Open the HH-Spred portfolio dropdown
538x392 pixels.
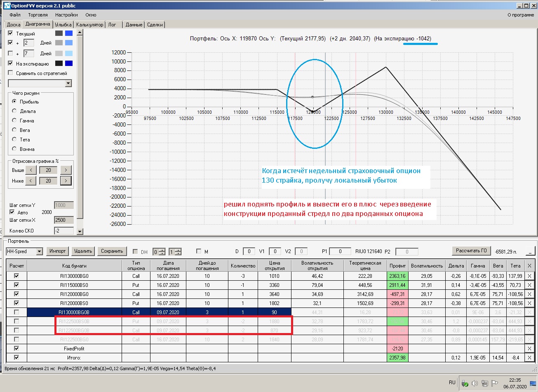(40, 251)
